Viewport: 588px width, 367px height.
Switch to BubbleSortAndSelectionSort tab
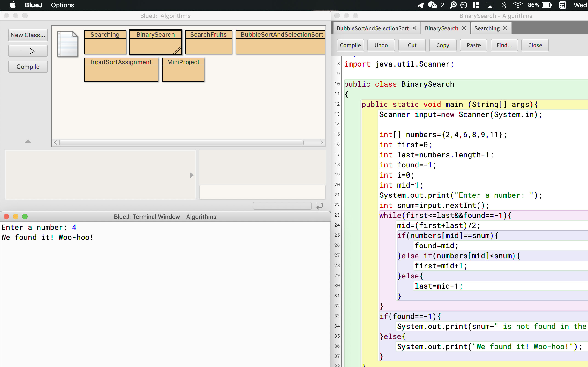[373, 28]
